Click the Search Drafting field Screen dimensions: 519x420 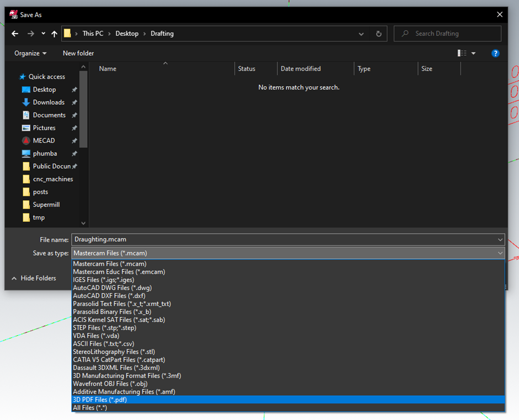(x=448, y=34)
